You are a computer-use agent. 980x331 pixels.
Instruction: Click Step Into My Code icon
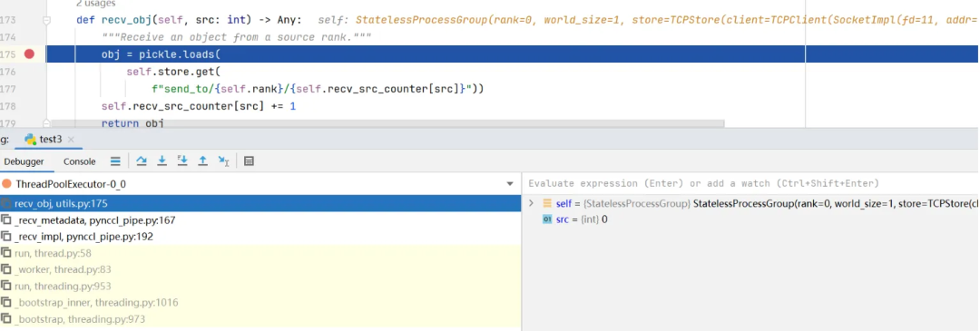coord(182,161)
